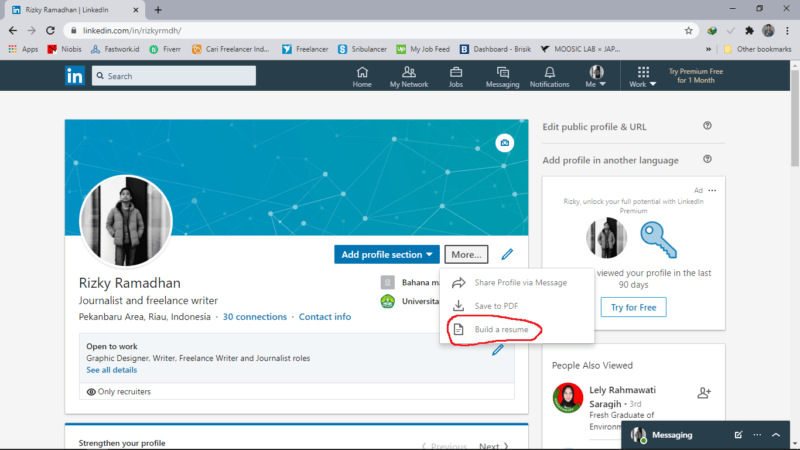Open Messaging bar options ellipsis
Image resolution: width=800 pixels, height=450 pixels.
(x=757, y=435)
